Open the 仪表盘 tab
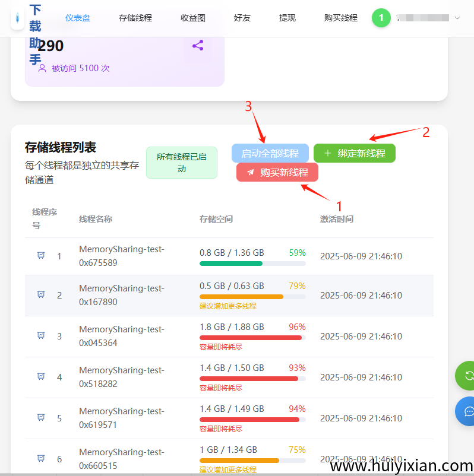474x476 pixels. point(78,18)
